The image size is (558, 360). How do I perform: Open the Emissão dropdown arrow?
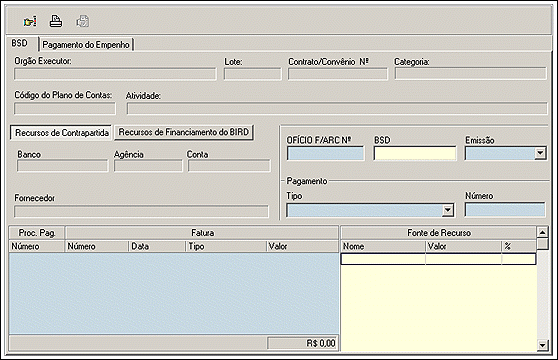[541, 154]
